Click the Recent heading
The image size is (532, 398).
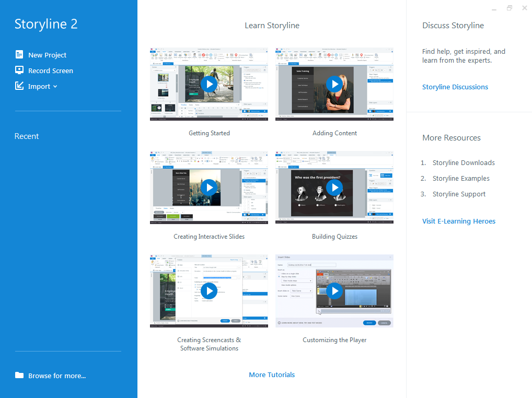(27, 136)
